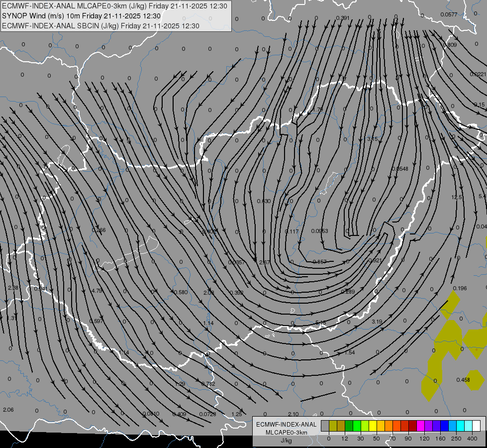Click the gray swatch in the MLCAPE legend

[x=325, y=426]
